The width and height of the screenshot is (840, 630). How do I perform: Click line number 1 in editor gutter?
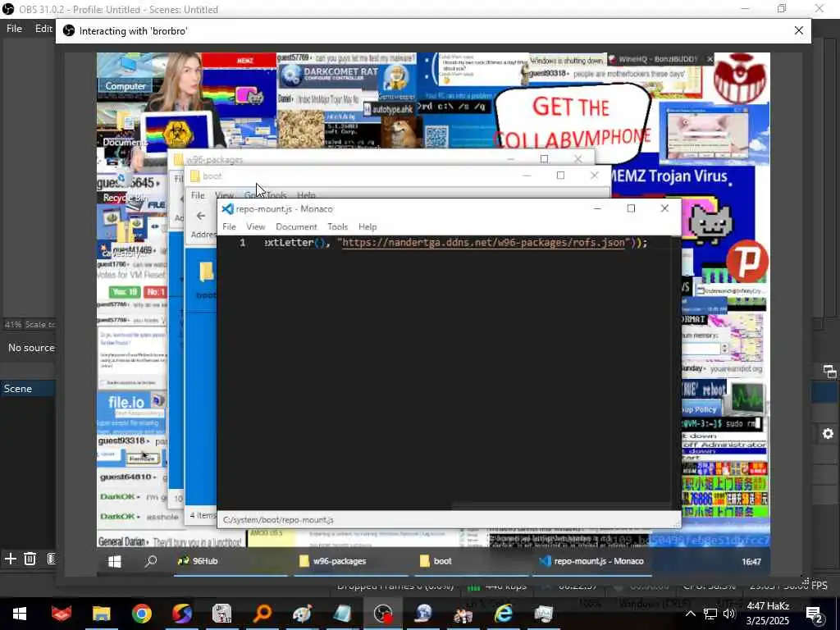(x=242, y=243)
